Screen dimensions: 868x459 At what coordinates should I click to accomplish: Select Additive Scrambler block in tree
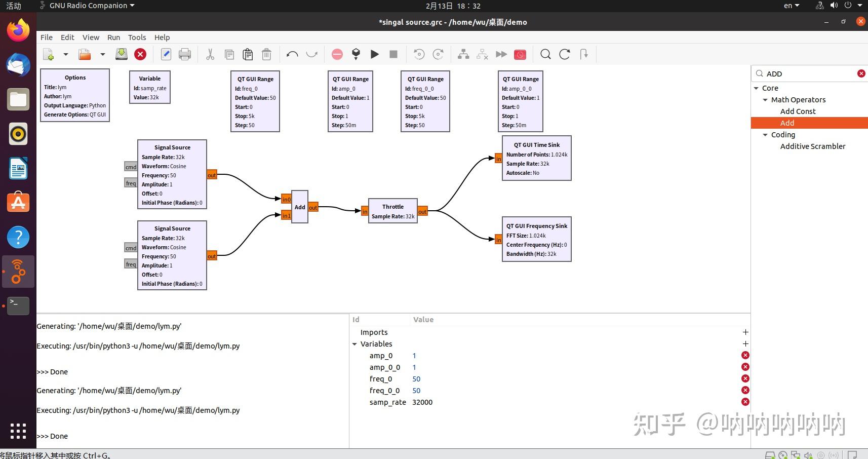pyautogui.click(x=812, y=146)
